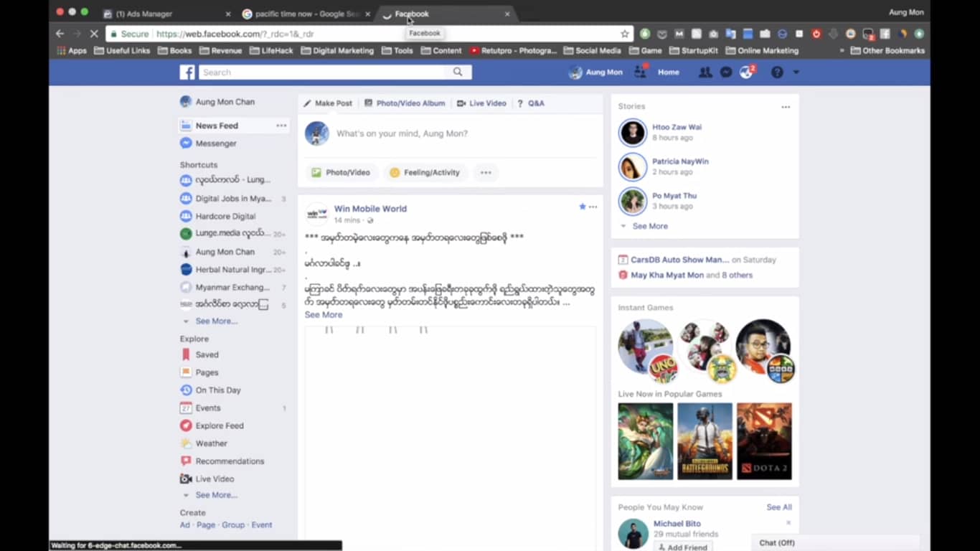Open Home link in top bar
Image resolution: width=980 pixels, height=551 pixels.
pyautogui.click(x=669, y=72)
